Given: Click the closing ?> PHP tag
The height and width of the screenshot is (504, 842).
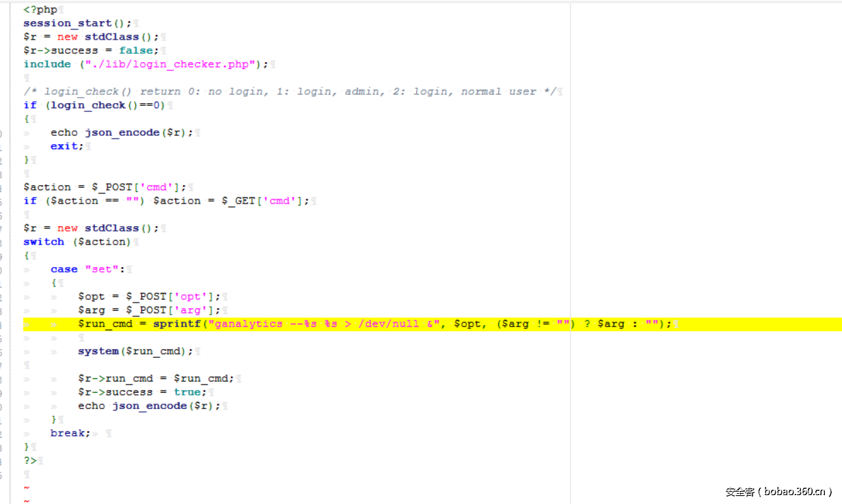Looking at the screenshot, I should coord(29,460).
